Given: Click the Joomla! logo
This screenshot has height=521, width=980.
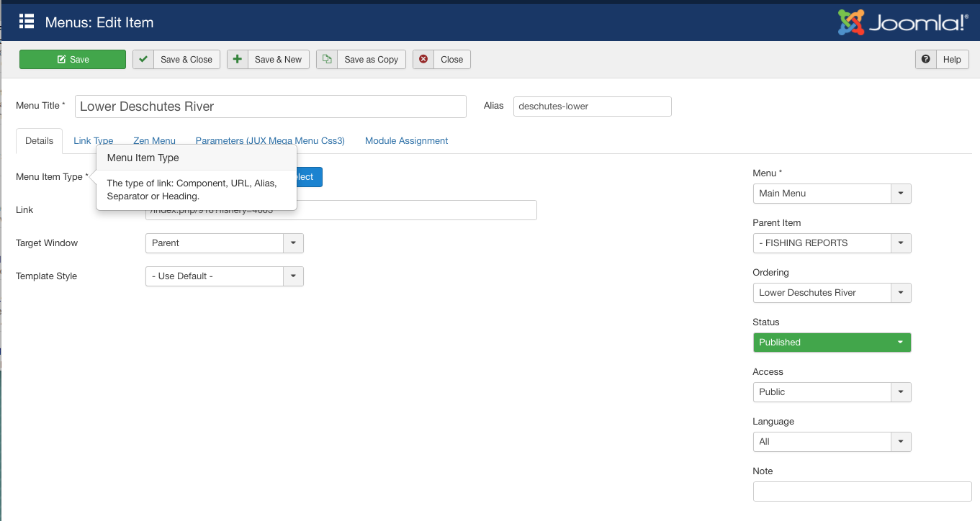Looking at the screenshot, I should tap(903, 22).
